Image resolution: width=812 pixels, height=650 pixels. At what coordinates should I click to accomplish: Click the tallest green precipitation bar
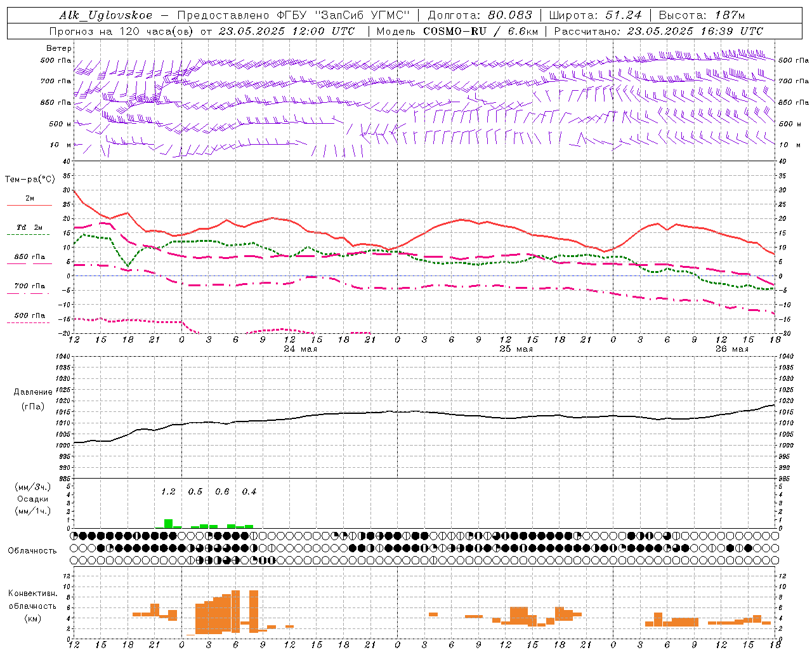point(168,524)
